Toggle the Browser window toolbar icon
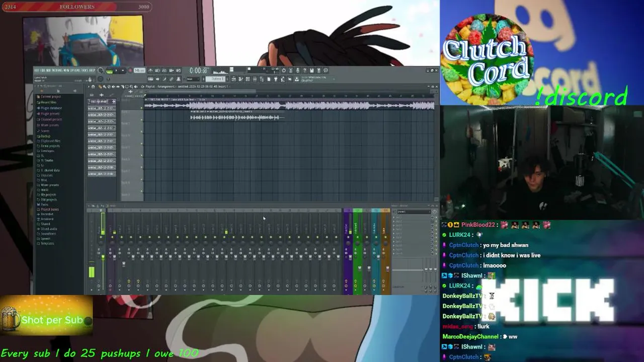 [x=262, y=79]
